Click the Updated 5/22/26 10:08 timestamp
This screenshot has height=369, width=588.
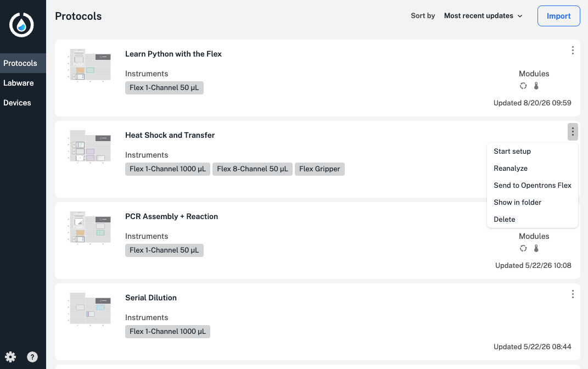[533, 266]
